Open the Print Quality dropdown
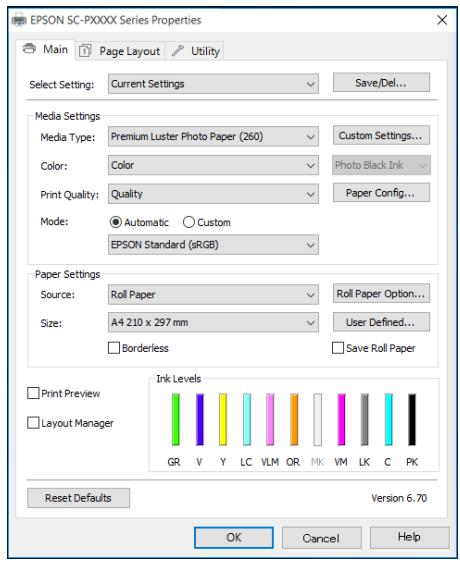Viewport: 460px width, 562px height. (213, 194)
